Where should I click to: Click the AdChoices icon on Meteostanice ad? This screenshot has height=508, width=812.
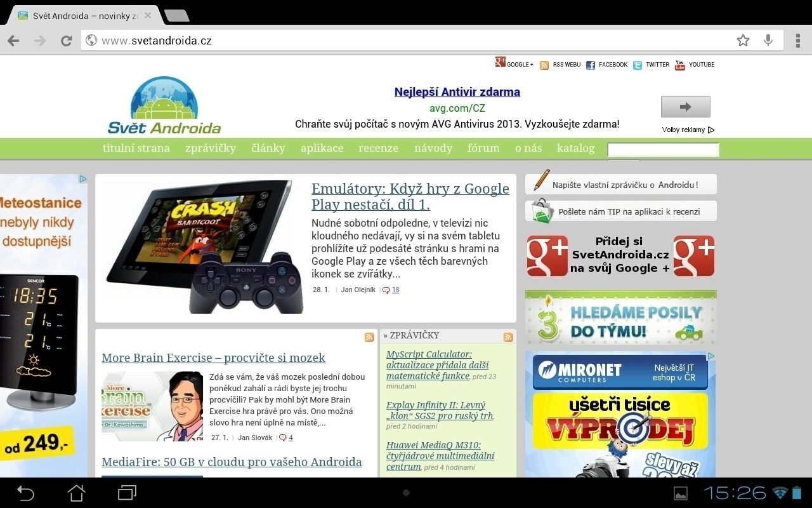[83, 179]
